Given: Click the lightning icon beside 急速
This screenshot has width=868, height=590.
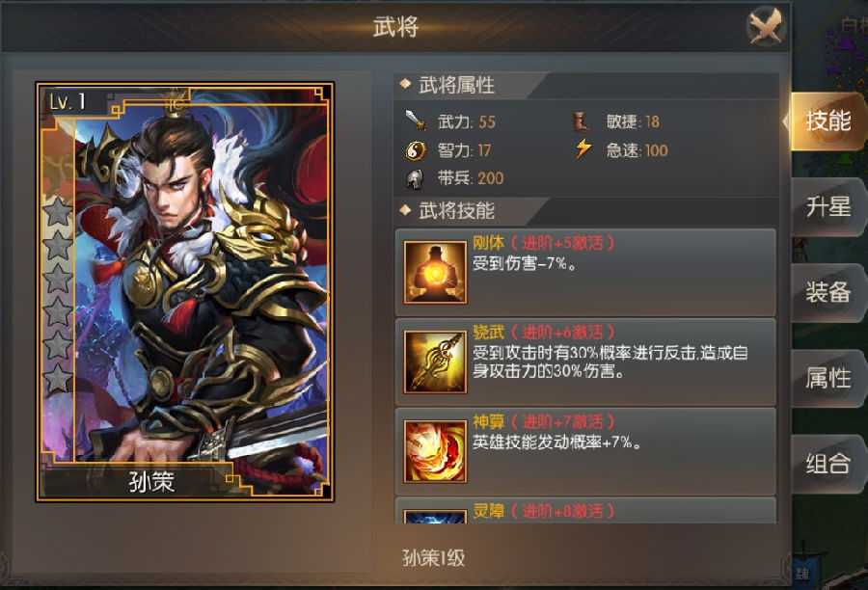Looking at the screenshot, I should 583,149.
